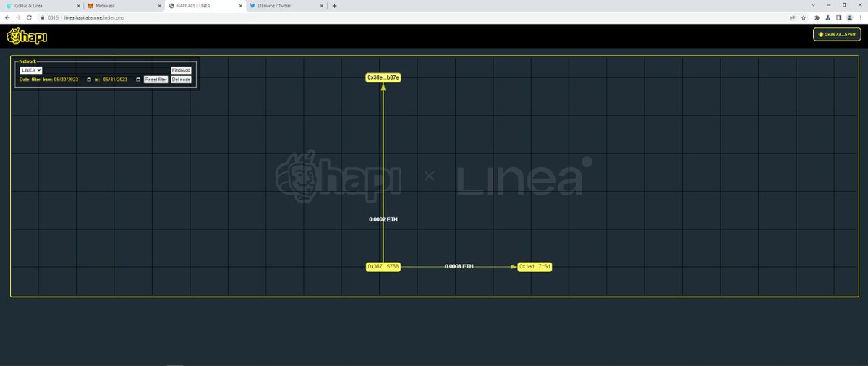Open the LINEA network dropdown
The image size is (868, 366).
click(31, 70)
